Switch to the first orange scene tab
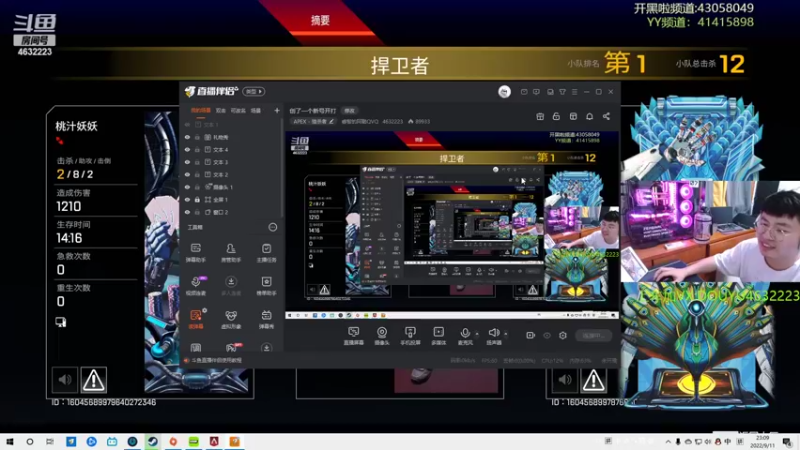 pos(201,110)
